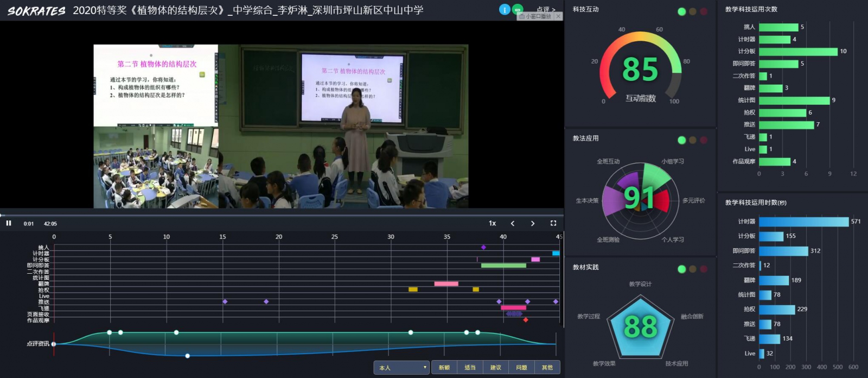Close the 小窗口播放 popup
Image resolution: width=868 pixels, height=378 pixels.
(x=558, y=16)
